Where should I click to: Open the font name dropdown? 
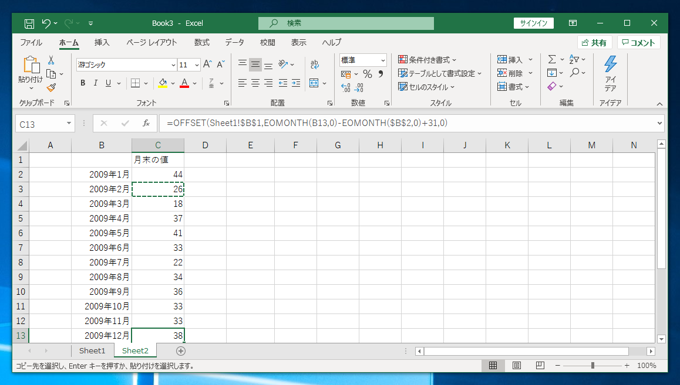[173, 65]
